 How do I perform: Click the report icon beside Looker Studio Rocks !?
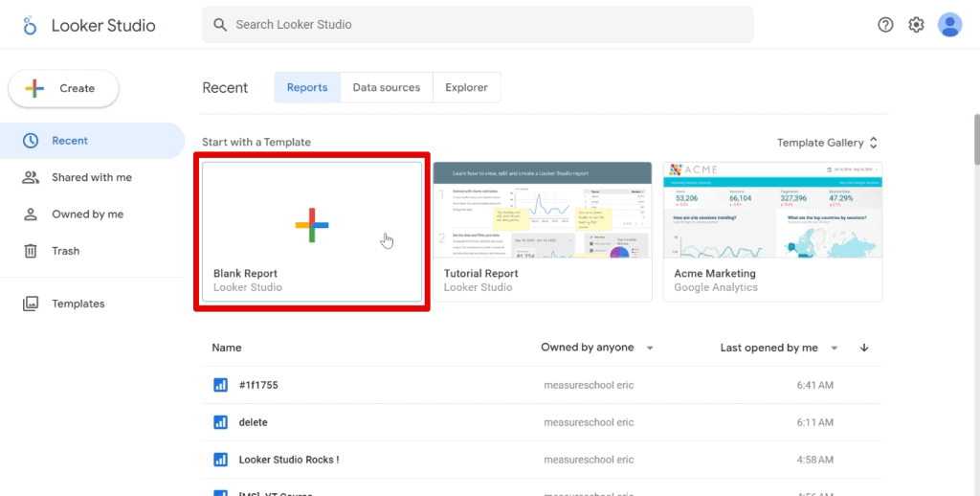pyautogui.click(x=221, y=460)
